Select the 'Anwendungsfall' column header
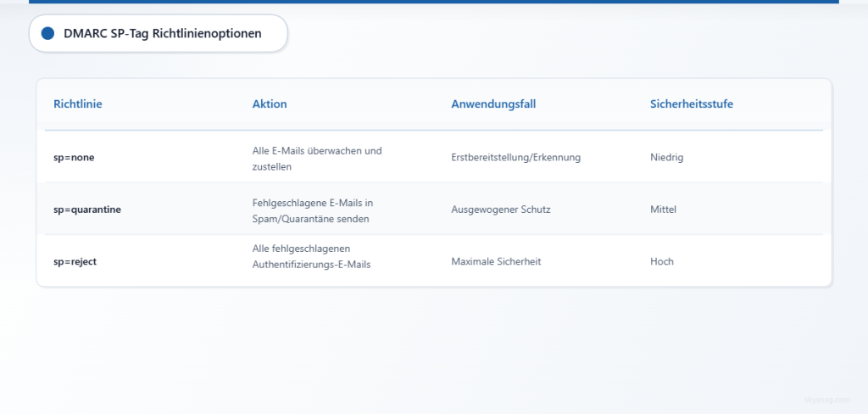 [x=493, y=103]
